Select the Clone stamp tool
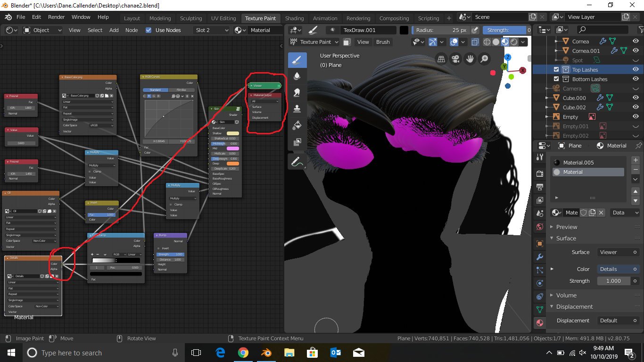 [x=297, y=109]
